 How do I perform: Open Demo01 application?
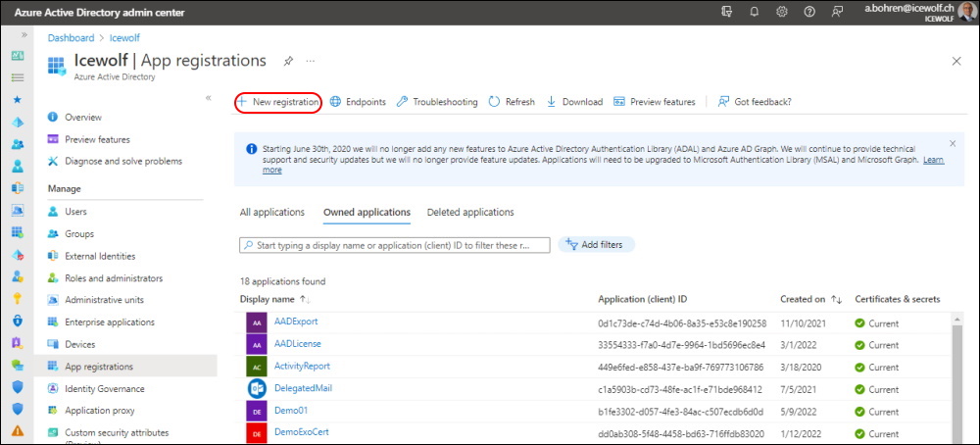(291, 411)
